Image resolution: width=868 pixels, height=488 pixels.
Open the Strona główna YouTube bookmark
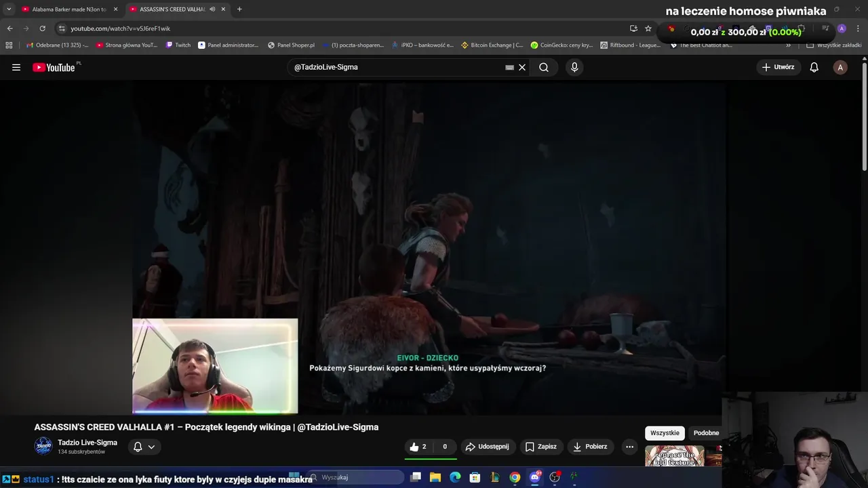[127, 45]
